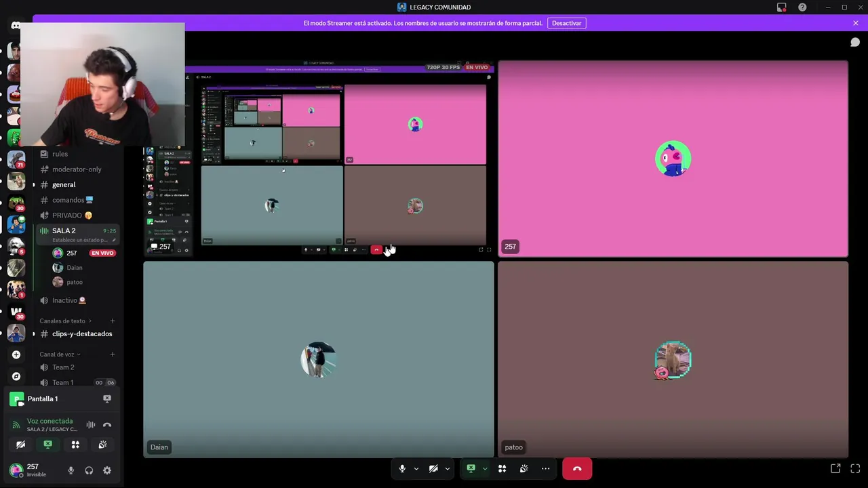Enter full screen call view

coord(855,468)
